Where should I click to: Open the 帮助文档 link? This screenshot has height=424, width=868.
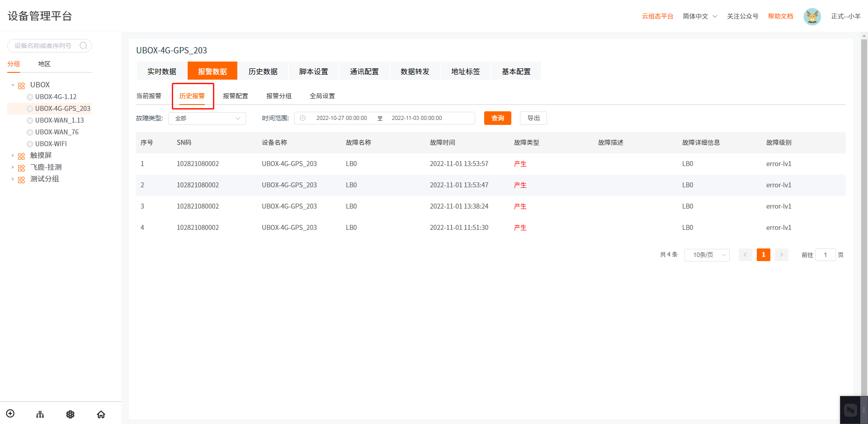(x=781, y=16)
